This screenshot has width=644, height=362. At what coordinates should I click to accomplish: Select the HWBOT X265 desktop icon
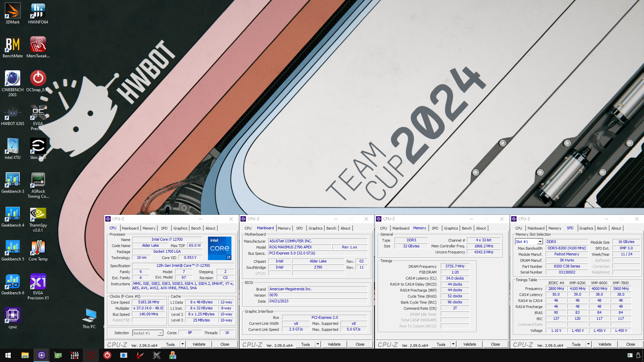(12, 115)
